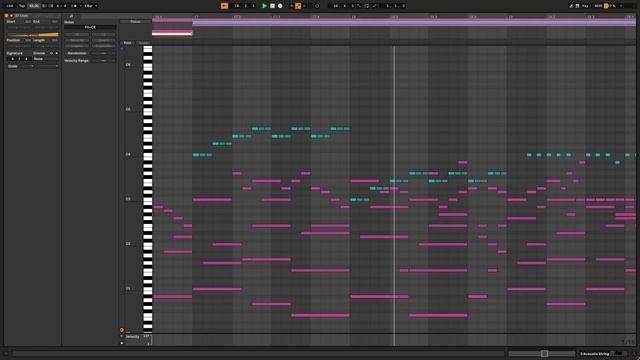The height and width of the screenshot is (360, 640).
Task: Open the Groove None dropdown
Action: [x=45, y=59]
